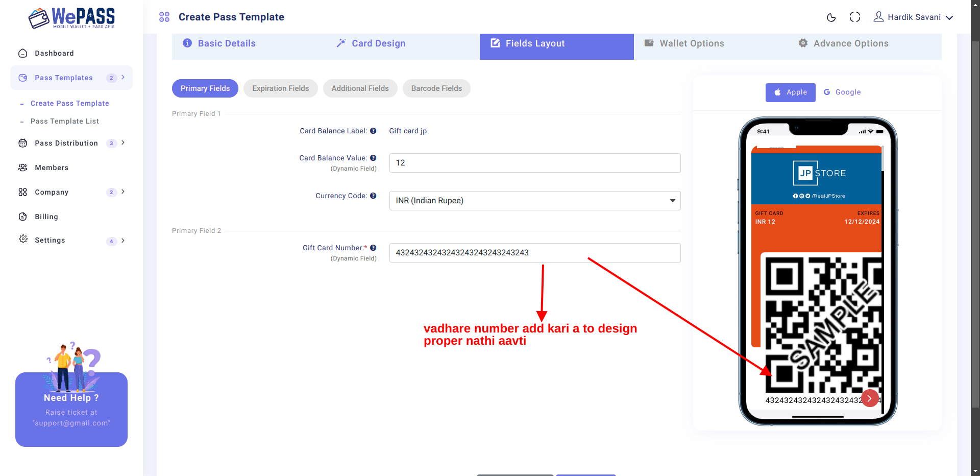Switch to Expiration Fields
The width and height of the screenshot is (980, 476).
click(281, 88)
